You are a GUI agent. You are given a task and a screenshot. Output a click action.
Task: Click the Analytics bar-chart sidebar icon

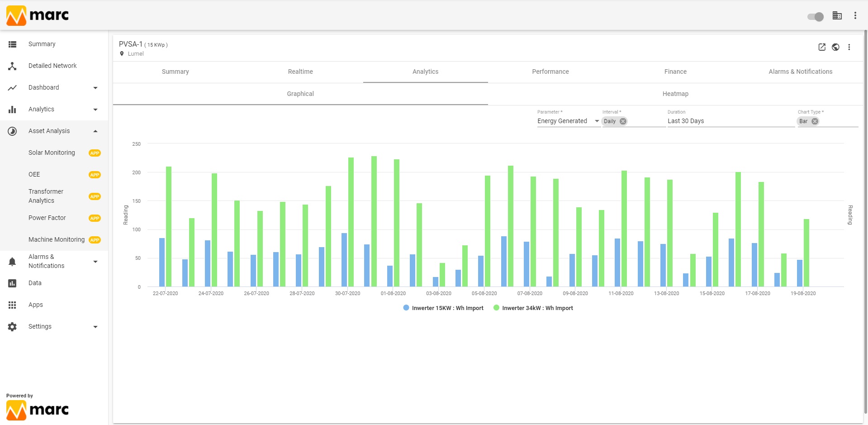pyautogui.click(x=13, y=110)
